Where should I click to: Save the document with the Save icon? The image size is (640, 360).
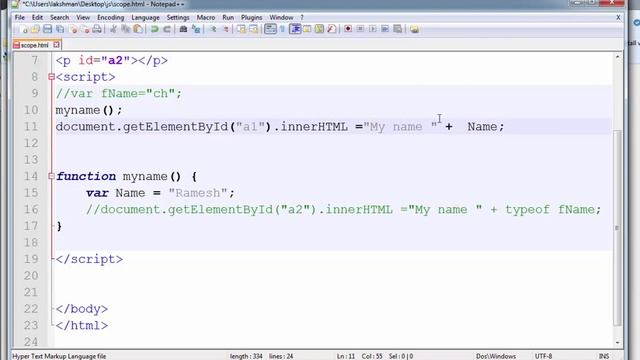point(48,29)
